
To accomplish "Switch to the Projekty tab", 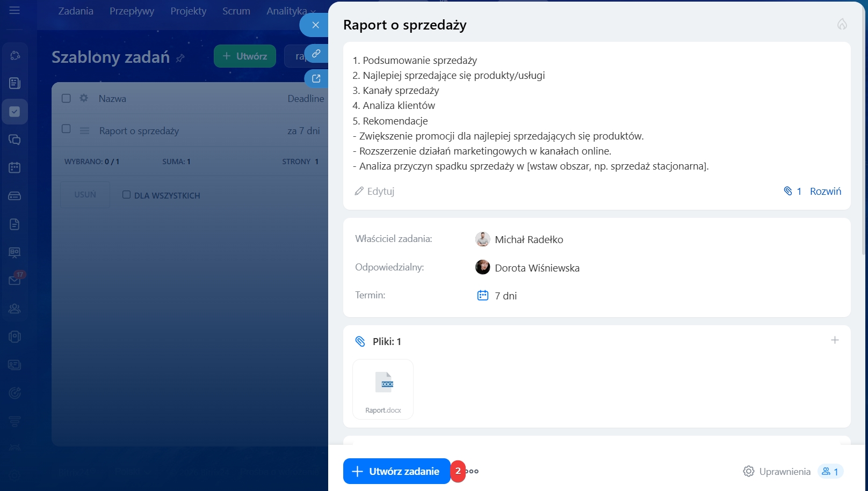I will (188, 11).
